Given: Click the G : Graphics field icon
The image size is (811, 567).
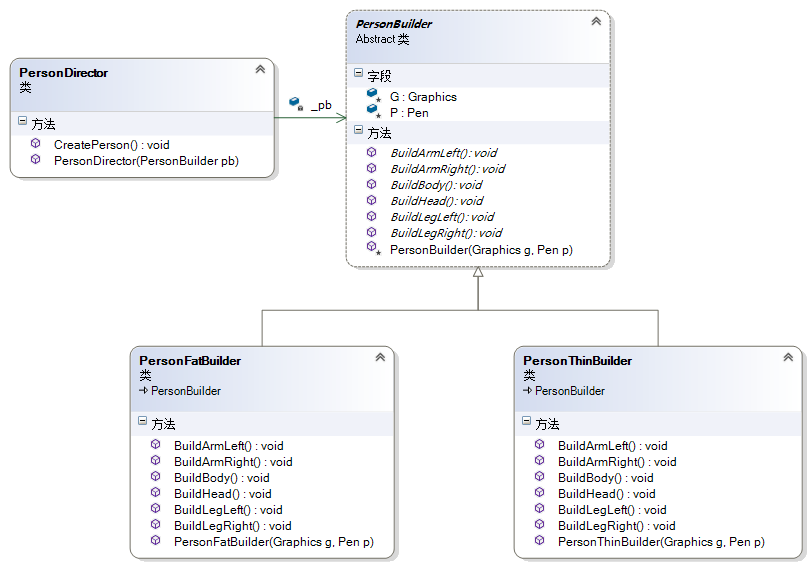Looking at the screenshot, I should (373, 95).
